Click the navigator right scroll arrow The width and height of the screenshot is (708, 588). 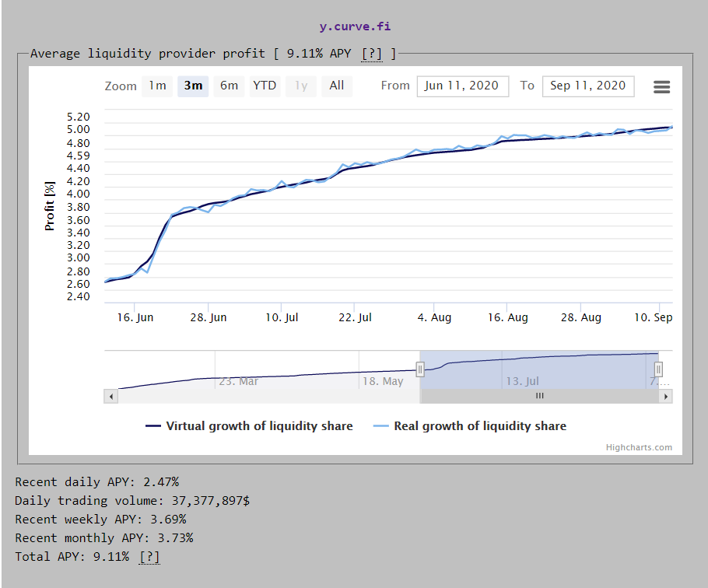point(665,396)
